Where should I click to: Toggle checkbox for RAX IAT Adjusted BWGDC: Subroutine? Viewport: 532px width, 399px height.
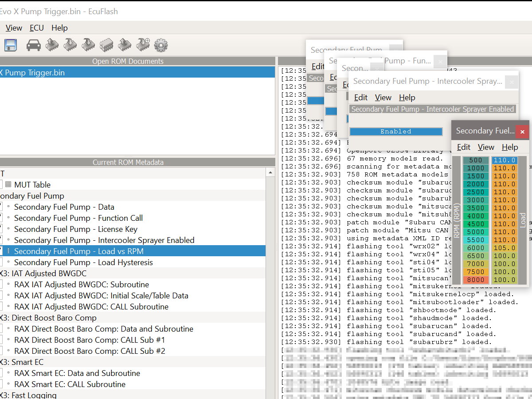point(1,284)
